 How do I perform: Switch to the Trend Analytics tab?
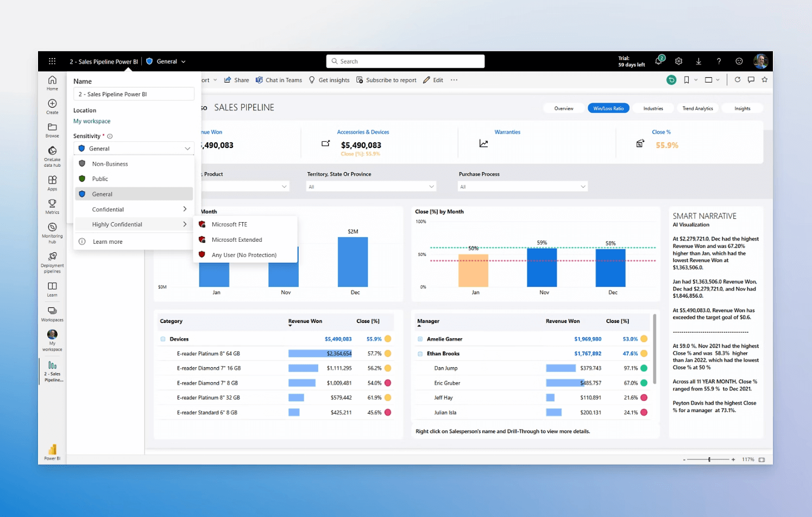click(697, 109)
